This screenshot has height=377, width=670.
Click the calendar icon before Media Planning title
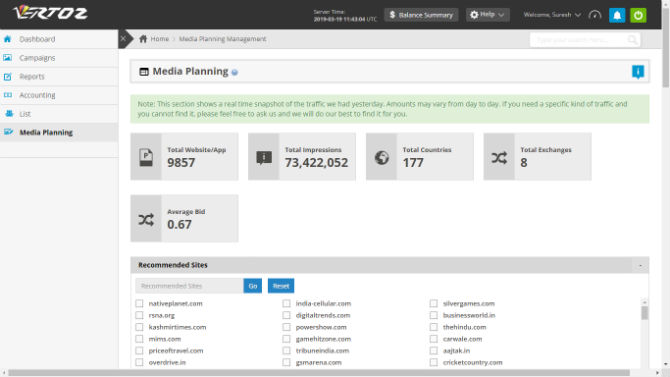click(144, 72)
